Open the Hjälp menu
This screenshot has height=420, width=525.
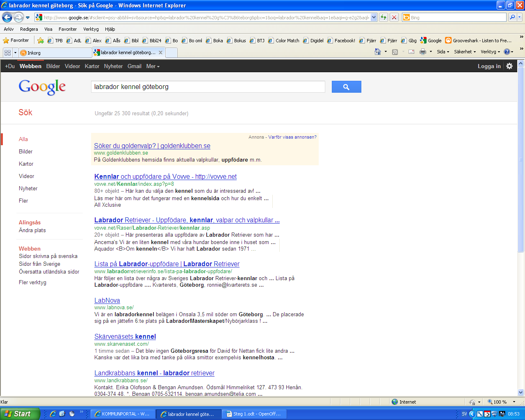point(110,29)
